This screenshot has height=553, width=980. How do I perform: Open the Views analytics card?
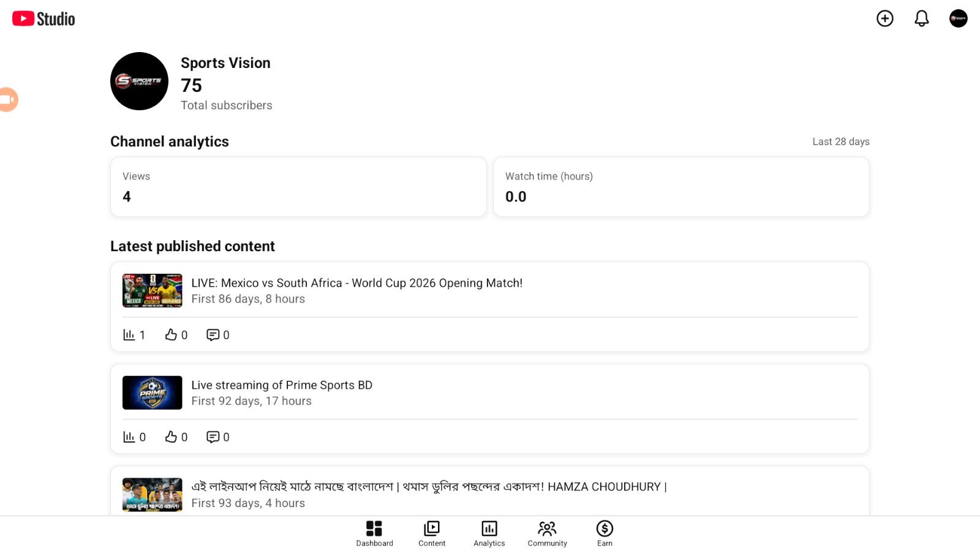coord(298,187)
